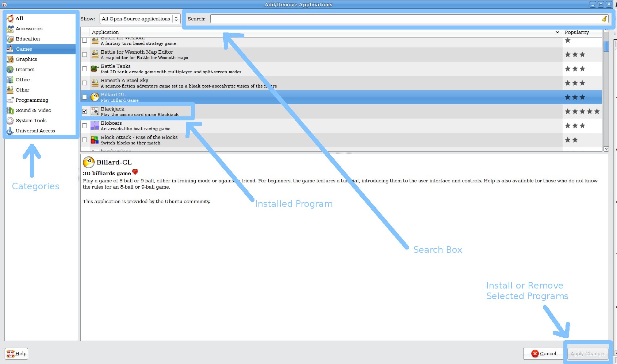This screenshot has width=617, height=364.
Task: Select the Graphics category icon
Action: (10, 59)
